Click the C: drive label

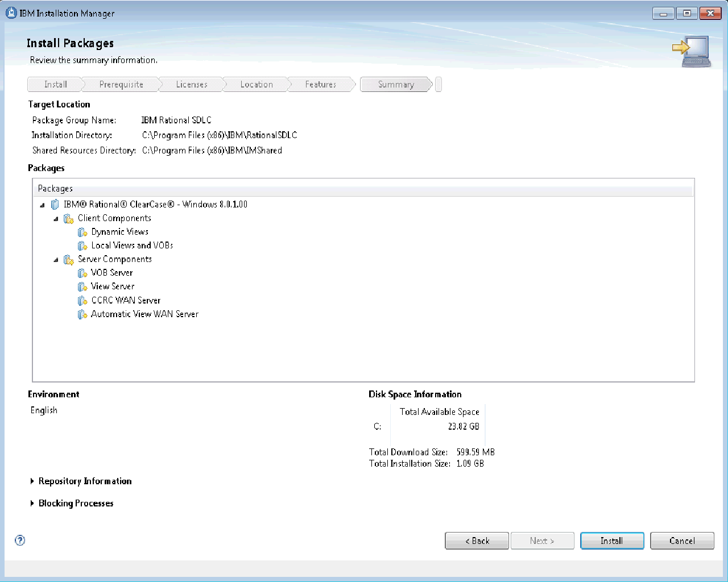pyautogui.click(x=377, y=426)
